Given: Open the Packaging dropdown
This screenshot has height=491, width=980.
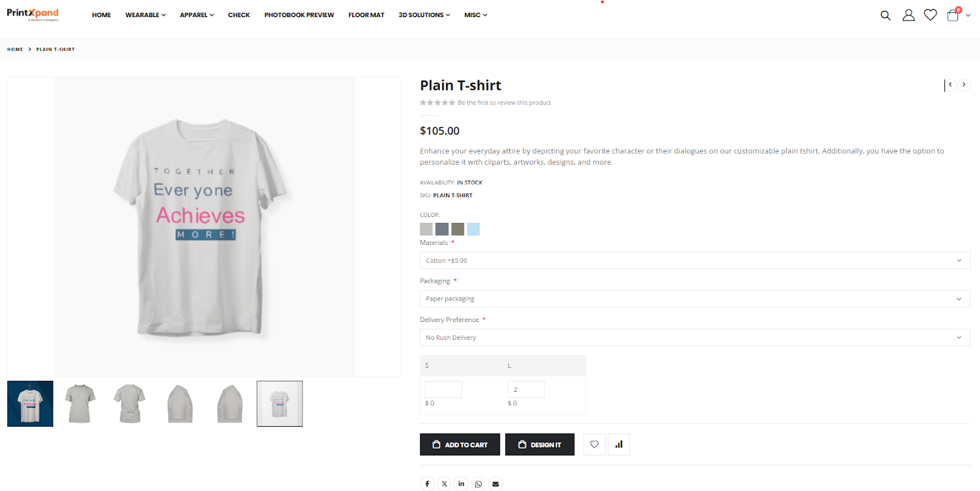Looking at the screenshot, I should 695,299.
